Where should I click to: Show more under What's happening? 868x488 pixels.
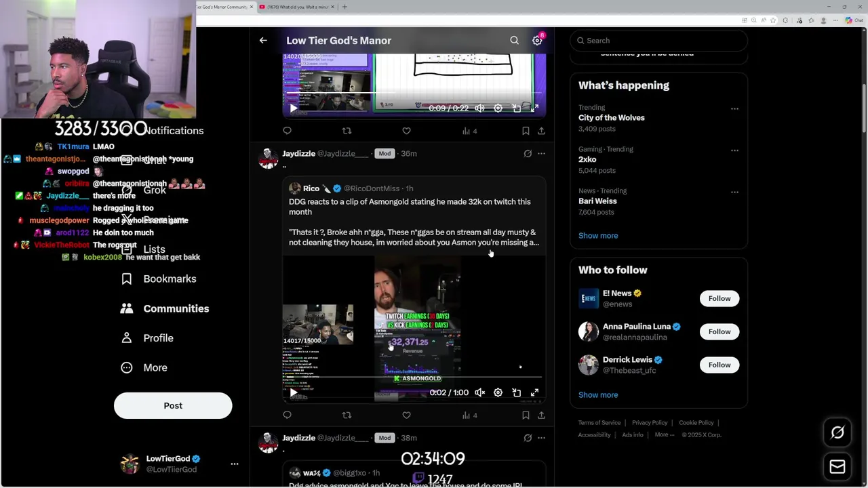(x=598, y=236)
